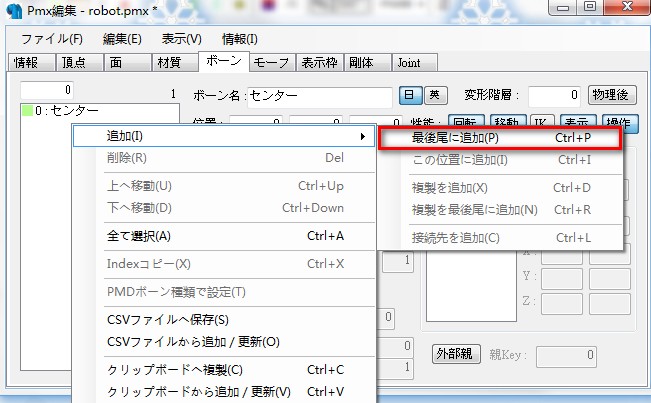The height and width of the screenshot is (403, 651).
Task: Toggle the 日 language button
Action: (410, 95)
